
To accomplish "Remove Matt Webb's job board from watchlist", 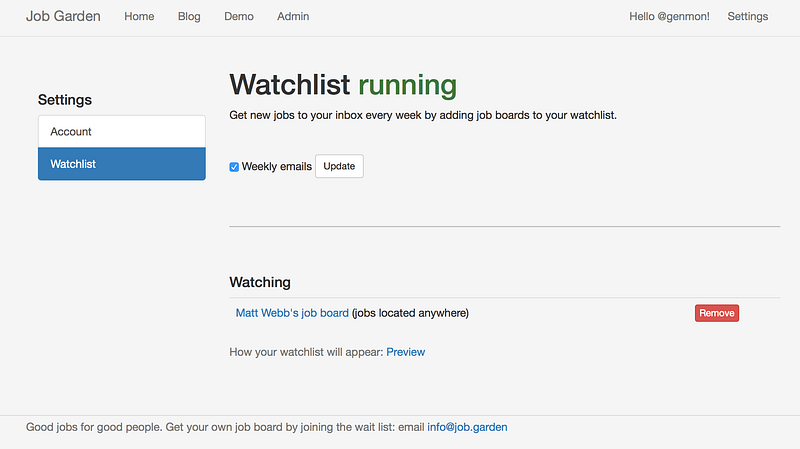I will [x=716, y=313].
